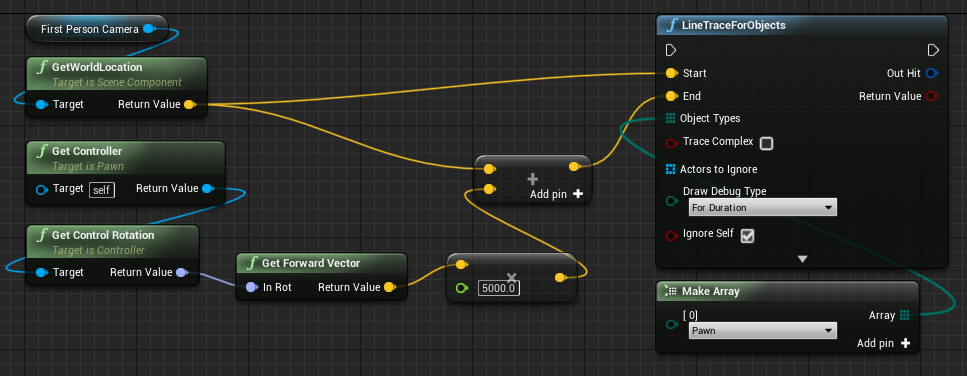
Task: Click Make Array element [0] input pin
Action: [x=672, y=325]
